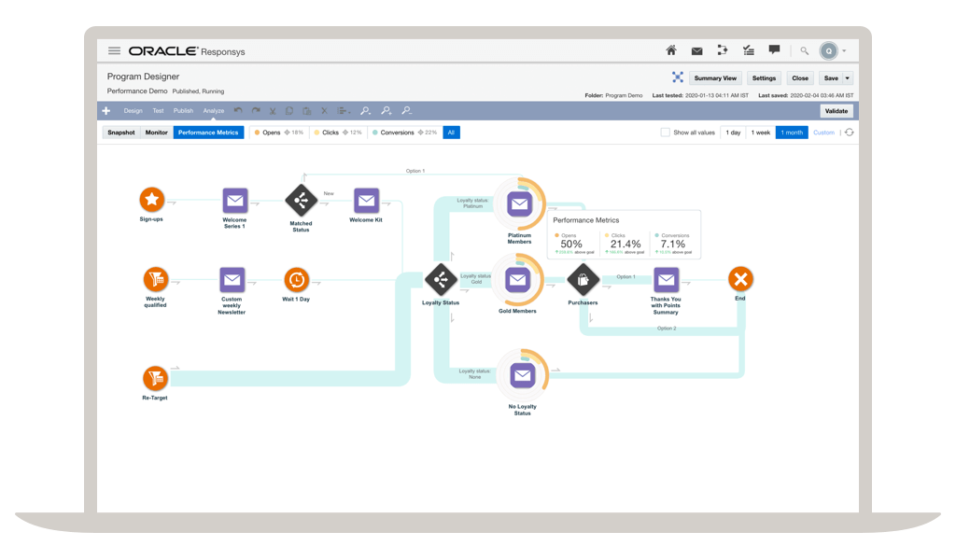This screenshot has height=560, width=956.
Task: Select the 1 week time range
Action: click(x=761, y=133)
